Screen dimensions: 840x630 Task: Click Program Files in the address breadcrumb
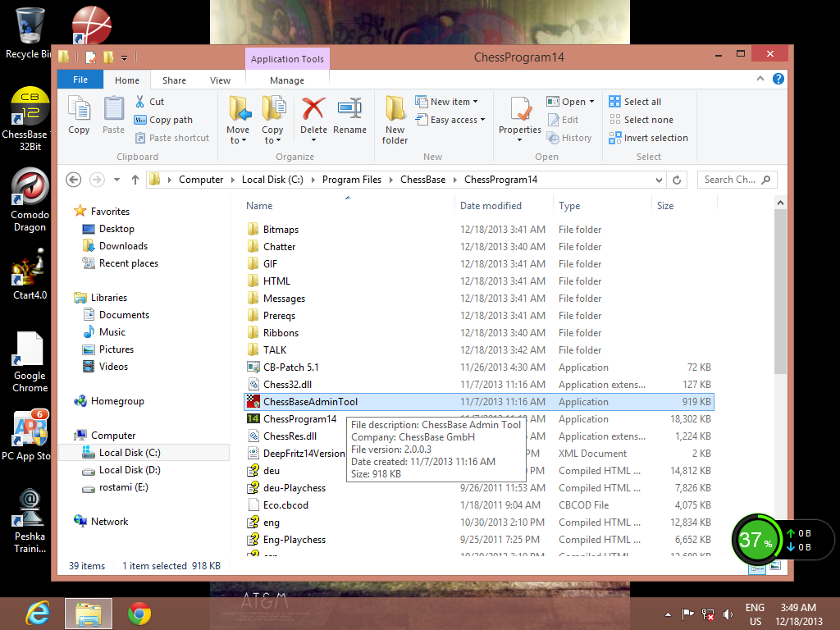click(x=351, y=180)
